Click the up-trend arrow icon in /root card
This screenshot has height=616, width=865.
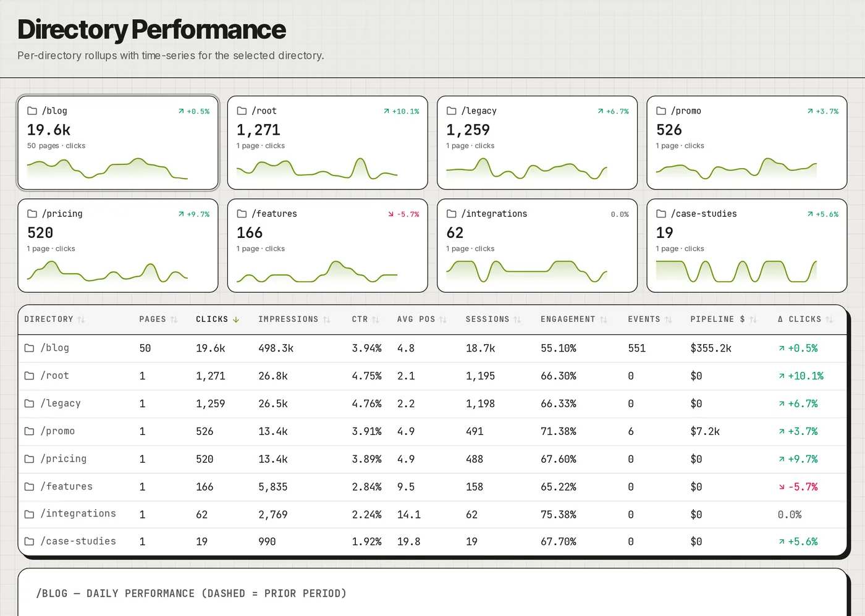(x=386, y=111)
